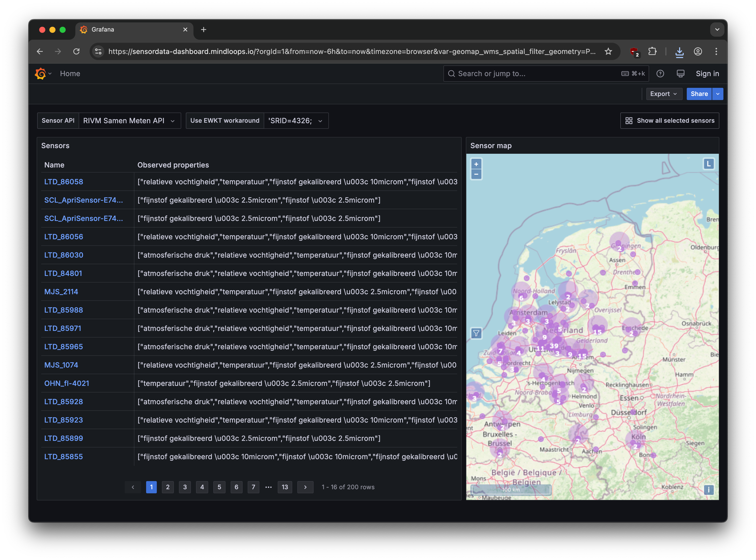Click the browser back arrow
756x560 pixels.
pos(40,51)
